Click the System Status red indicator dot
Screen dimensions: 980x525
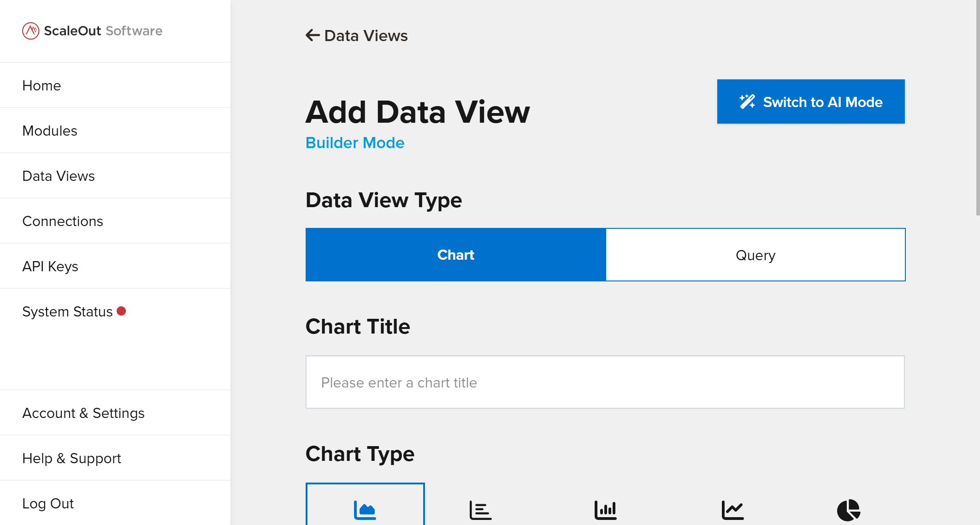click(x=122, y=311)
